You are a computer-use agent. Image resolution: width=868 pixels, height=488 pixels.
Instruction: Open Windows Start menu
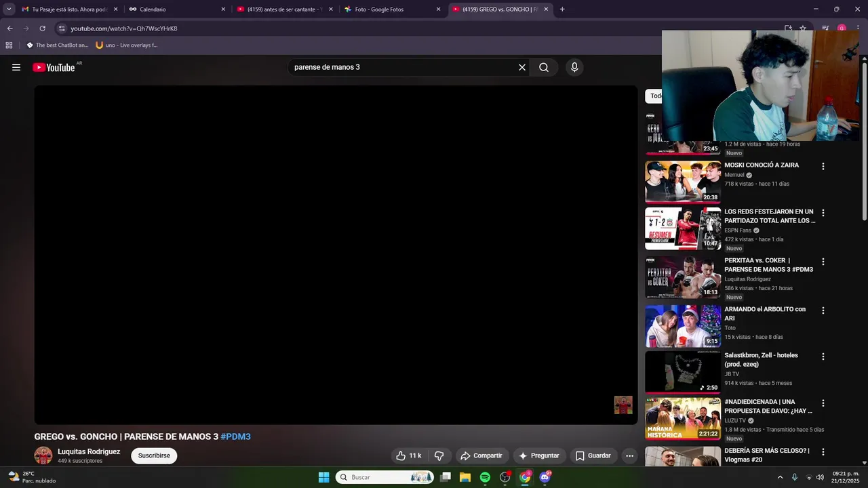point(323,477)
